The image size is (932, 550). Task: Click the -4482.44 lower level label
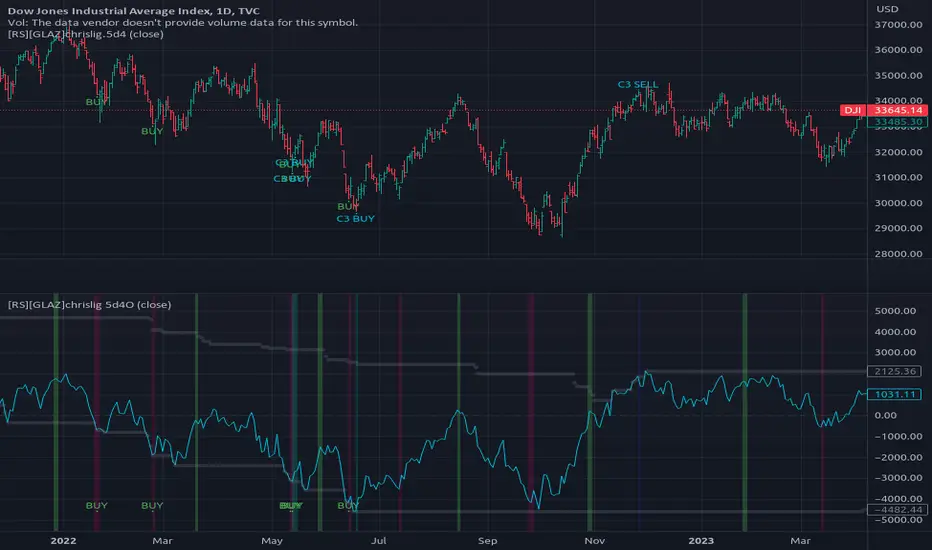click(896, 510)
